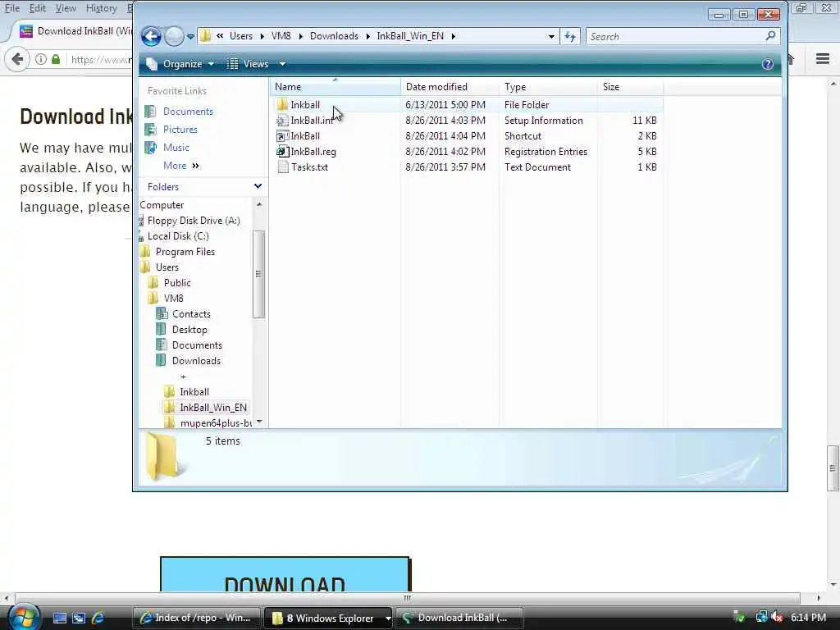Select Documents under VM8 in folder tree
Viewport: 840px width, 630px height.
point(197,345)
